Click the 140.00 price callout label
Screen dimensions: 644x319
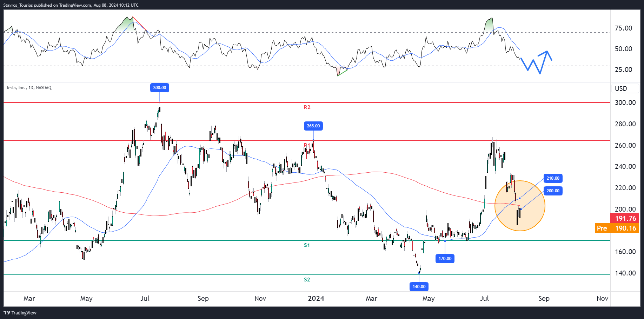[x=419, y=287]
